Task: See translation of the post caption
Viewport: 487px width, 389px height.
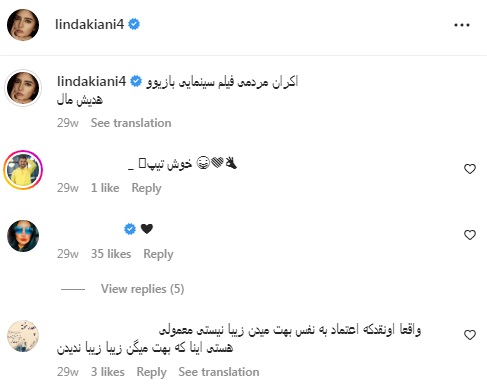Action: 131,123
